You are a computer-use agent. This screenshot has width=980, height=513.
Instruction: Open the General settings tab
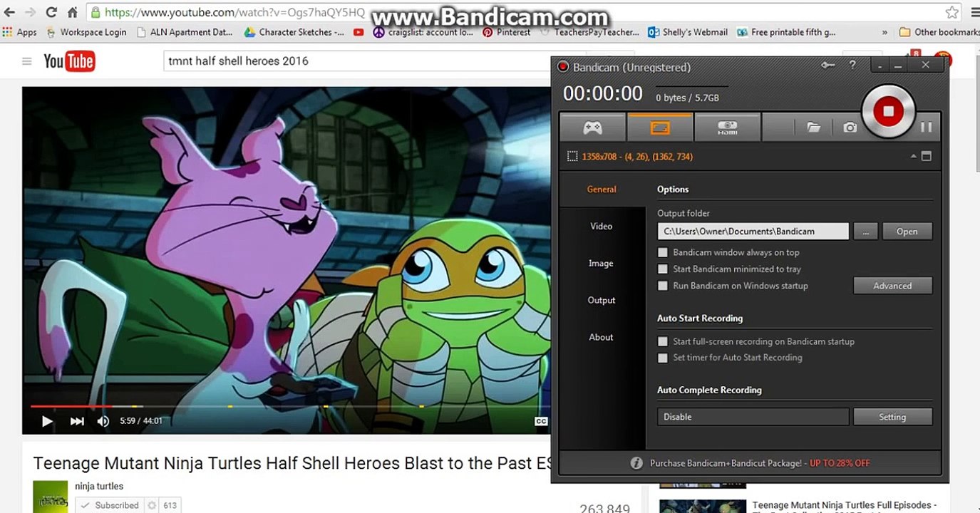click(602, 190)
